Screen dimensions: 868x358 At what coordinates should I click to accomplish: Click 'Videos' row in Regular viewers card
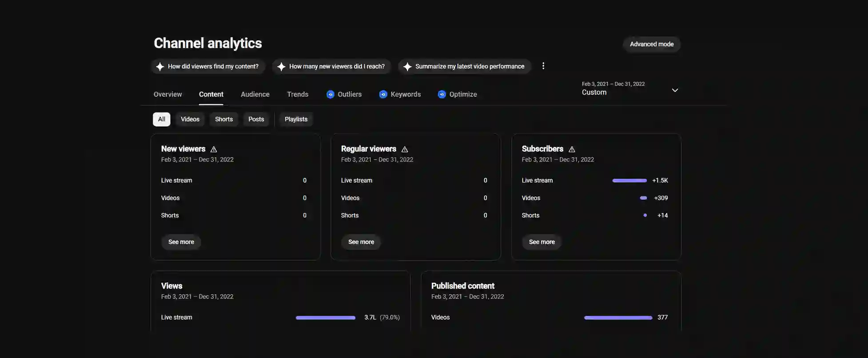click(414, 198)
